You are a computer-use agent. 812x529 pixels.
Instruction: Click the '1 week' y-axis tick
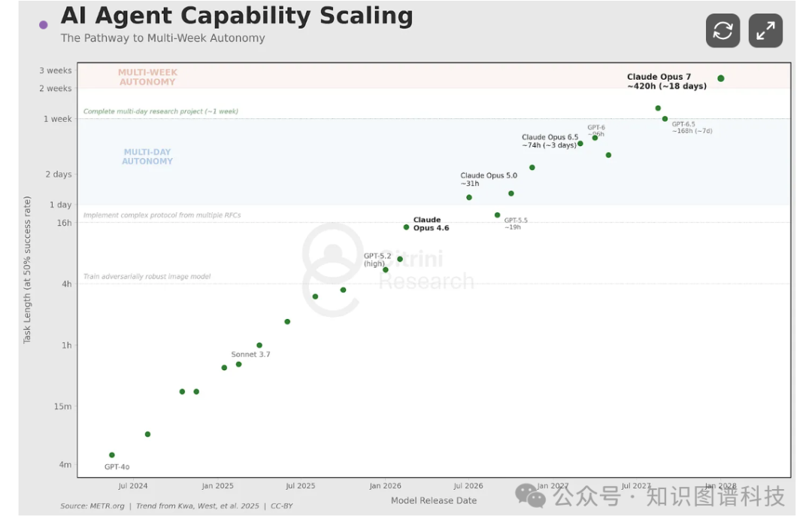click(x=57, y=119)
